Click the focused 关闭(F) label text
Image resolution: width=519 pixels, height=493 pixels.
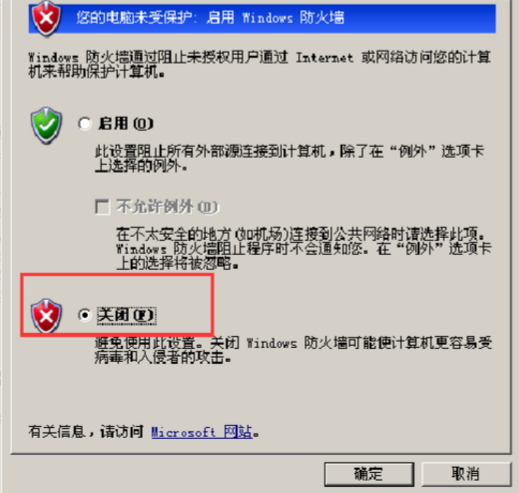[x=126, y=315]
